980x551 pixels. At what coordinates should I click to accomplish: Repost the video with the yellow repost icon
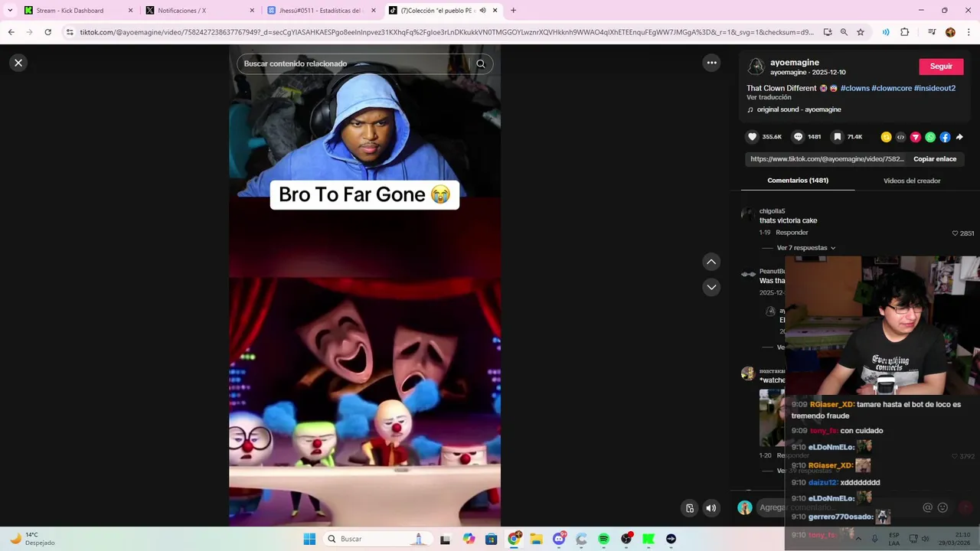(886, 137)
